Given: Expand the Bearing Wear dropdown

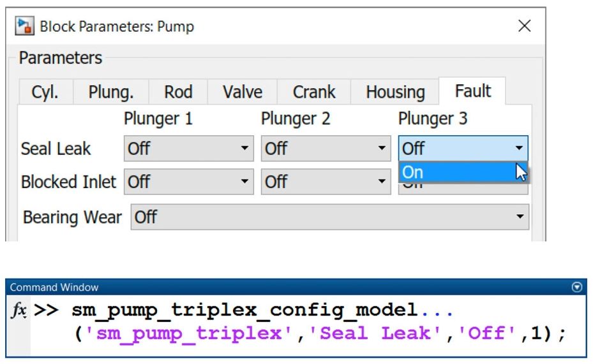Looking at the screenshot, I should [x=330, y=217].
